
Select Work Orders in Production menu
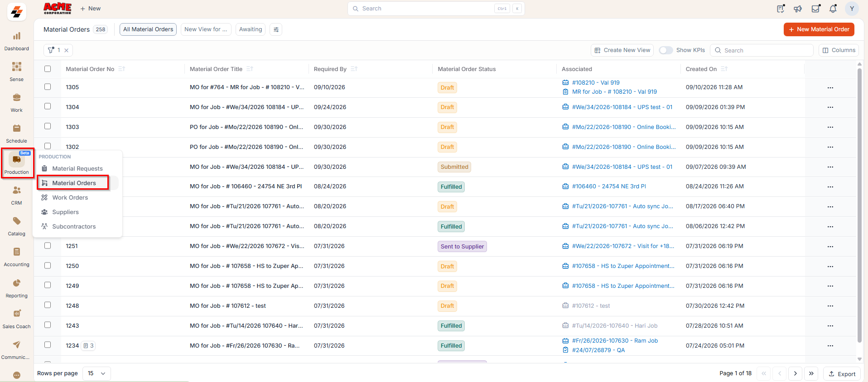(70, 198)
